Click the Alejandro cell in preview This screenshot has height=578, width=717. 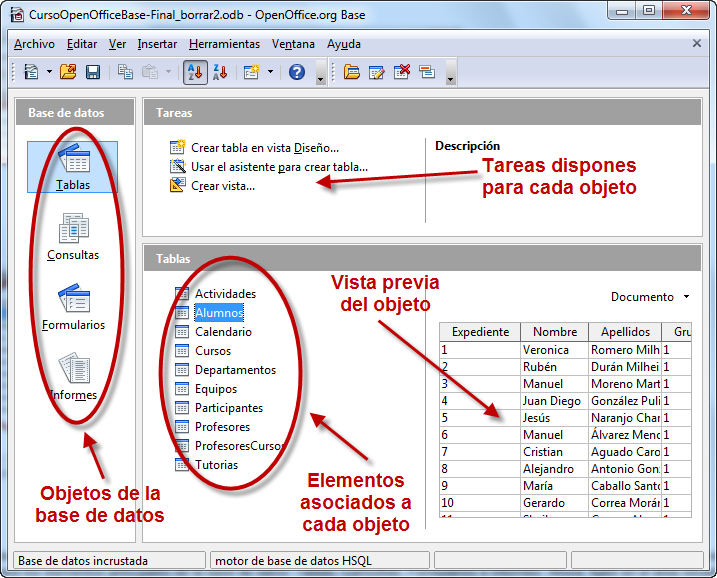pyautogui.click(x=555, y=469)
